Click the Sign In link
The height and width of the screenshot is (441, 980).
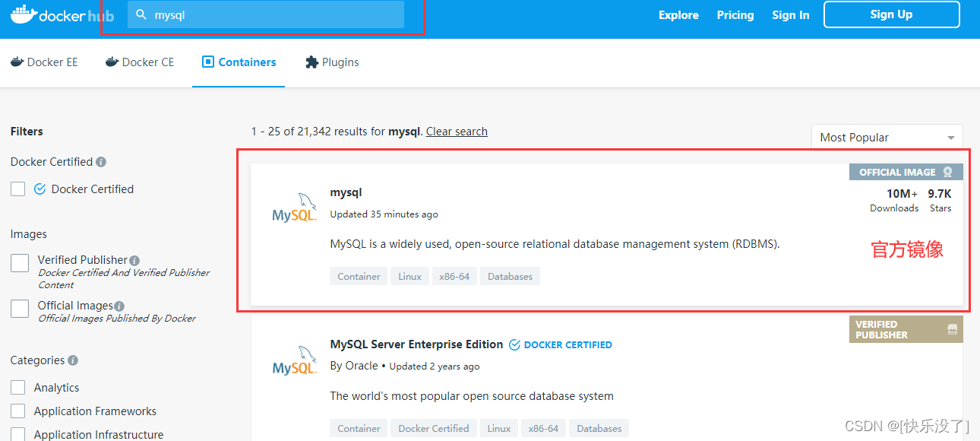pyautogui.click(x=791, y=15)
